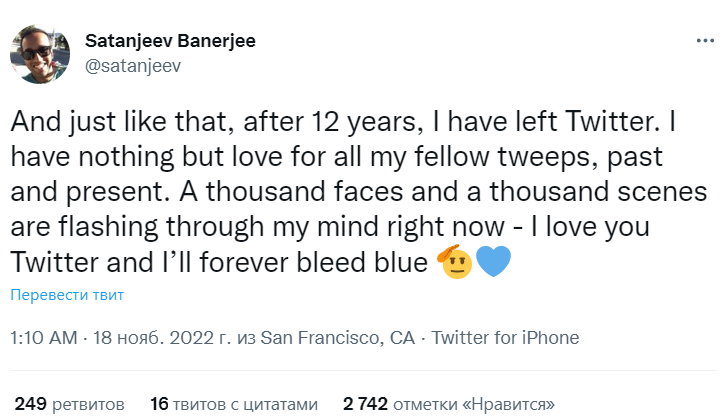Click the 1:10 AM timestamp
This screenshot has height=418, width=723.
44,337
